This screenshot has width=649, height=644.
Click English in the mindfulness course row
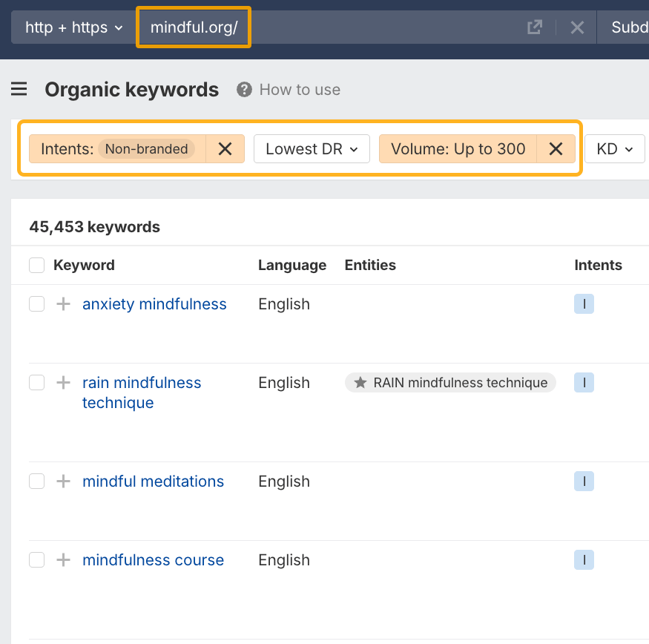pos(284,560)
